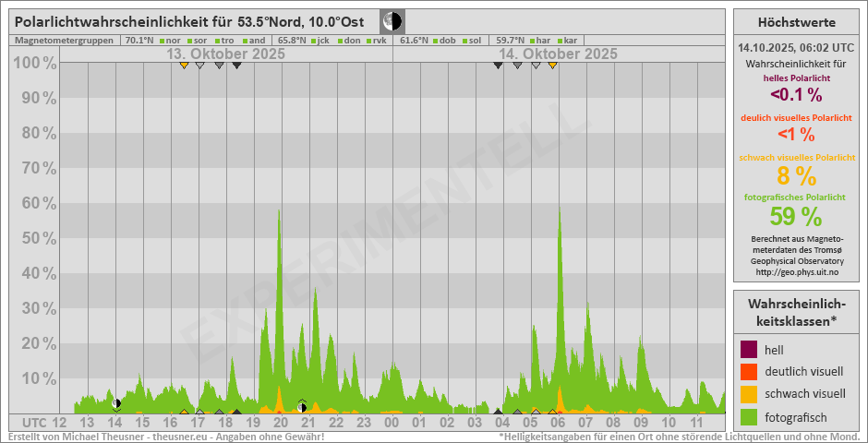Click the moon symbol near 21 UTC

[302, 405]
